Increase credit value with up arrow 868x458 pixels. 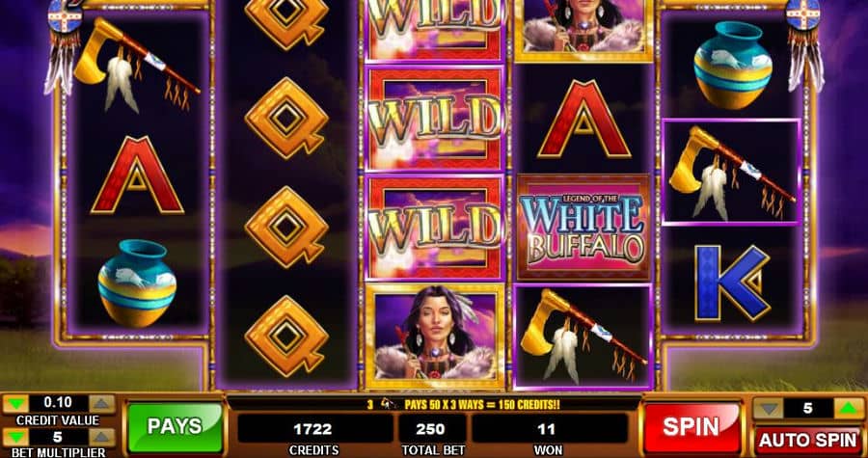pos(102,404)
